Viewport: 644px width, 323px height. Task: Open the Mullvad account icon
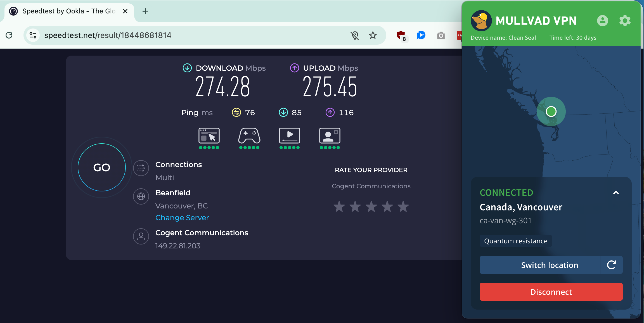coord(603,21)
